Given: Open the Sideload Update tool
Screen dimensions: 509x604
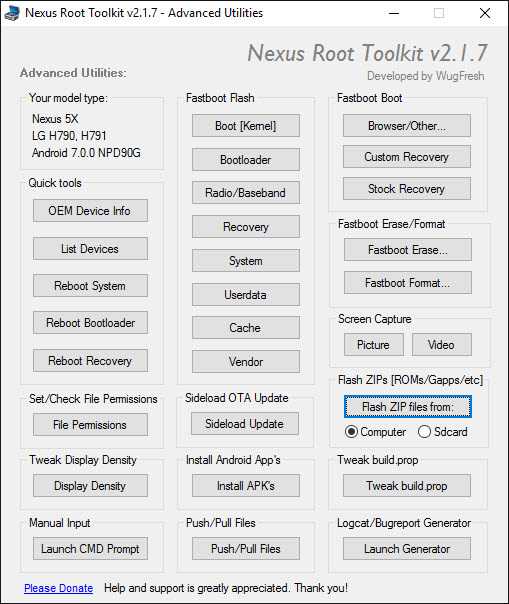Looking at the screenshot, I should click(x=245, y=424).
